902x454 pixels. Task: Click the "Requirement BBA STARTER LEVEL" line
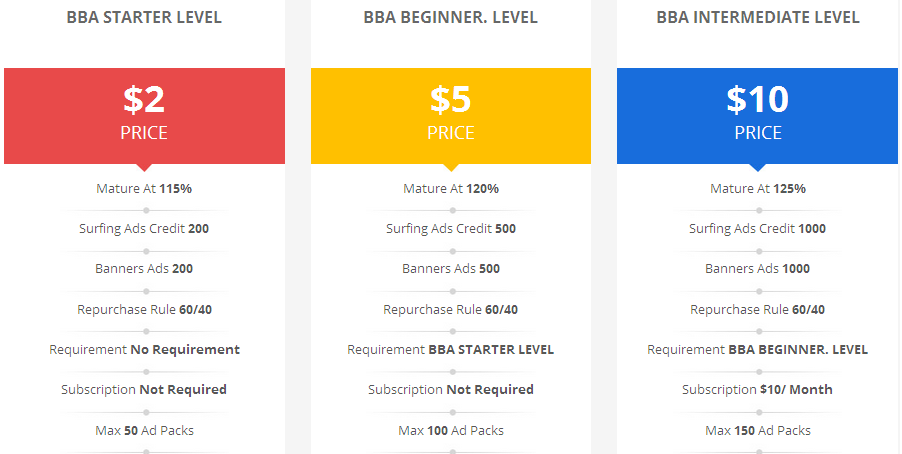(x=451, y=349)
